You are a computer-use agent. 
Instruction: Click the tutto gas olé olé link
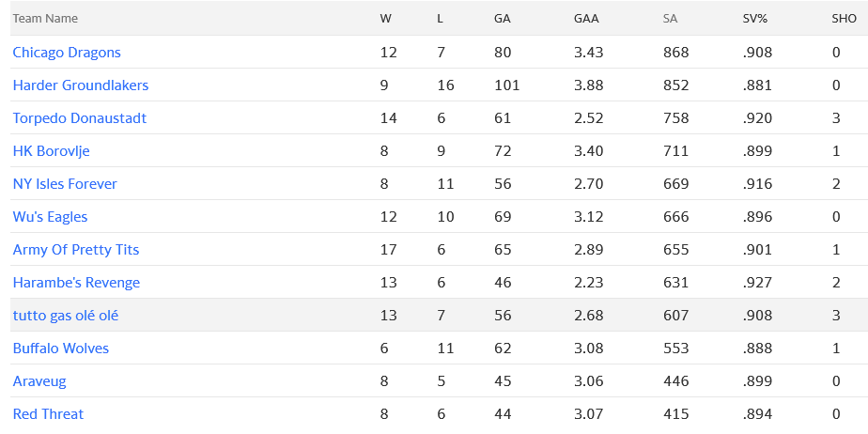[x=66, y=316]
